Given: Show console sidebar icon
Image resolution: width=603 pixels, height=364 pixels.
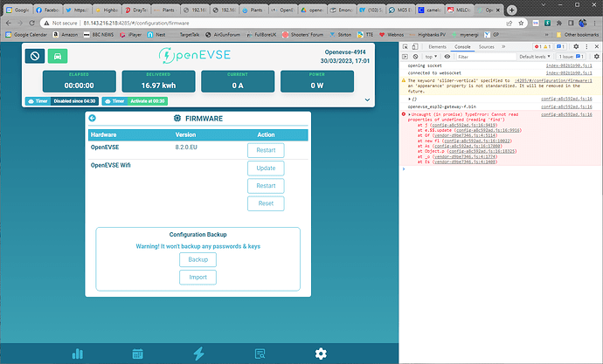Looking at the screenshot, I should tap(405, 57).
